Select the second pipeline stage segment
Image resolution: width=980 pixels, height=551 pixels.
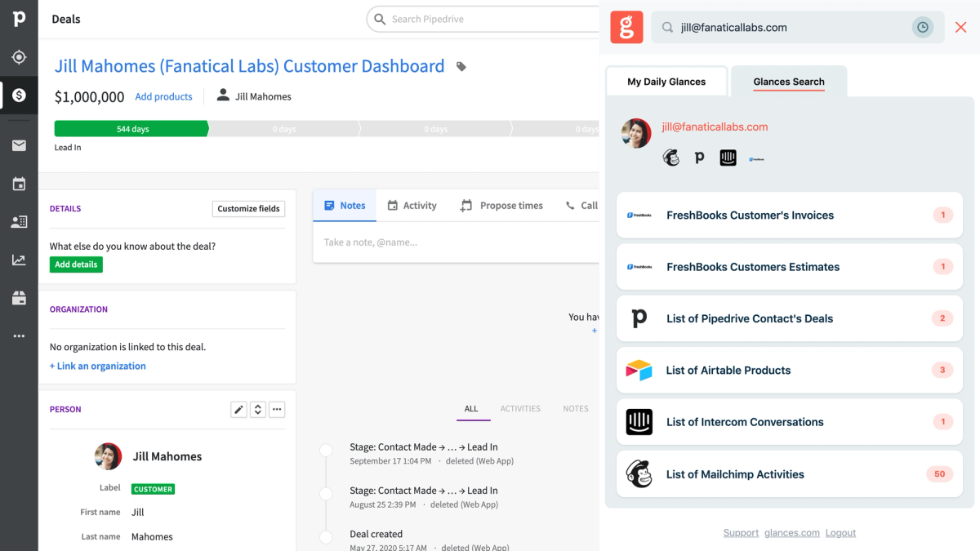point(284,129)
